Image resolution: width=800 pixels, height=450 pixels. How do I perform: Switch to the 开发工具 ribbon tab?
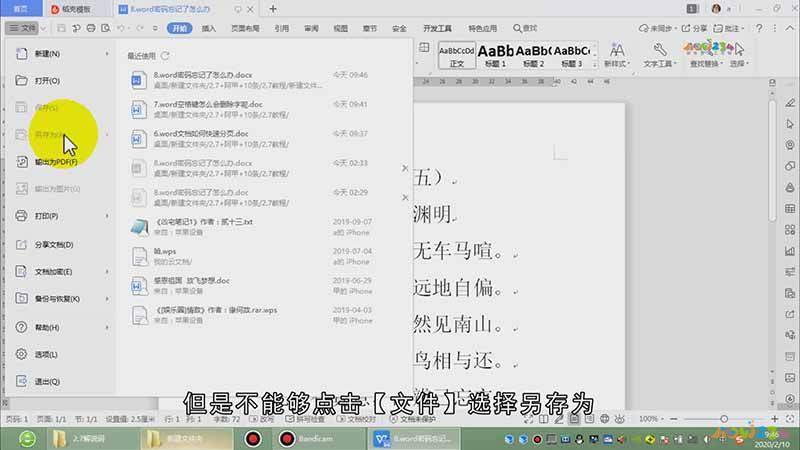point(437,28)
